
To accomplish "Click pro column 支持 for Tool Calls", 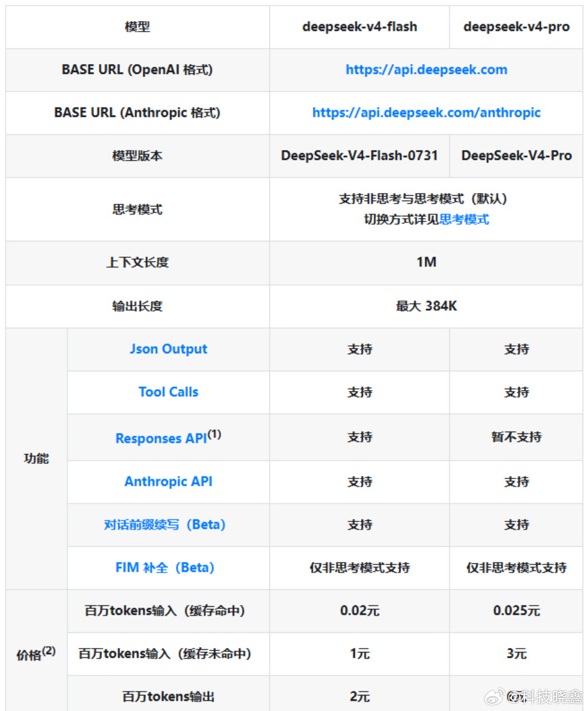I will point(516,392).
